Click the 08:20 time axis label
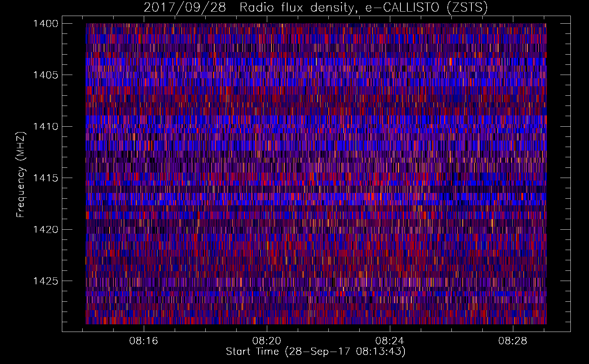This screenshot has width=589, height=364. (x=267, y=341)
